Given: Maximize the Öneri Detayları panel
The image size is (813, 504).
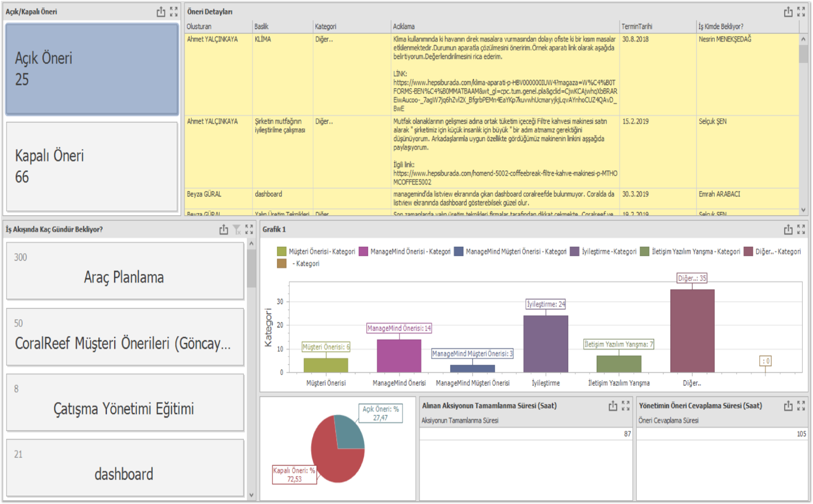Looking at the screenshot, I should tap(801, 12).
